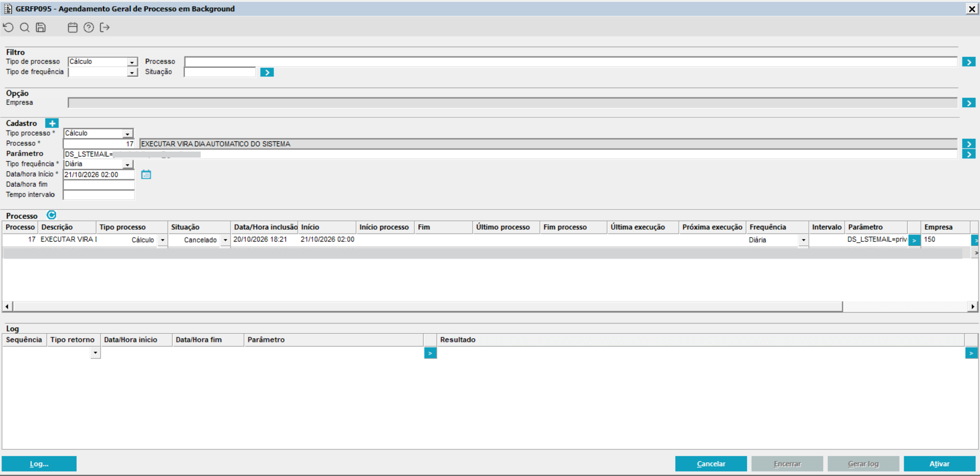Click the refresh/undo toolbar icon
The width and height of the screenshot is (980, 476).
tap(8, 28)
